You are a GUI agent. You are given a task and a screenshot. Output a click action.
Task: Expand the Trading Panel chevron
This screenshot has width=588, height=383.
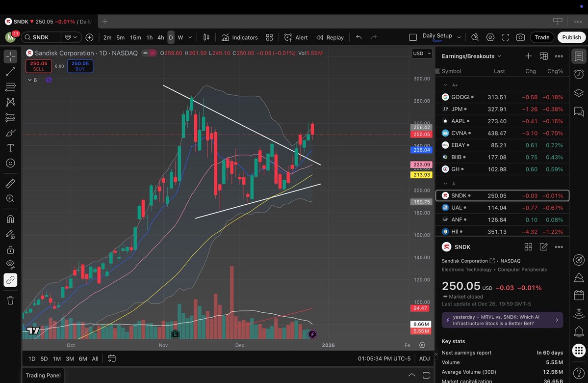pos(411,375)
